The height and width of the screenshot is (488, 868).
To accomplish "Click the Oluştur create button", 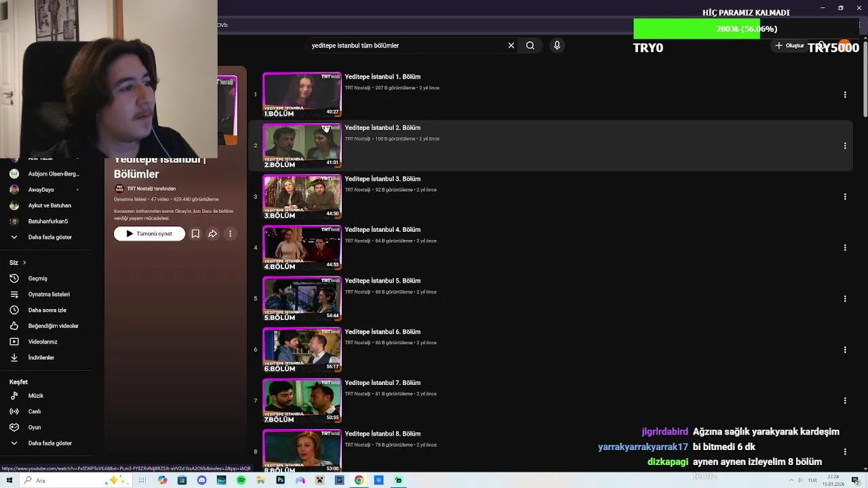I will (789, 45).
